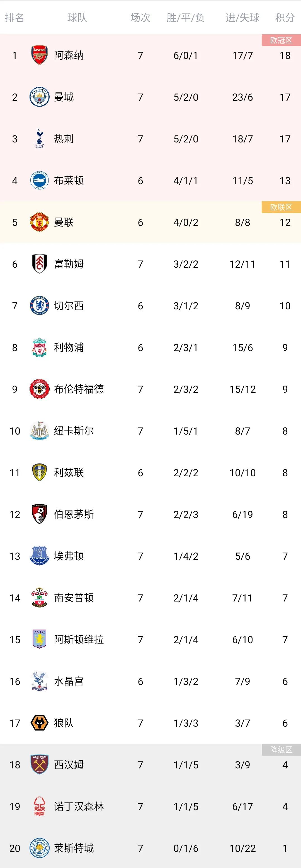Click the 排名 column header
The height and width of the screenshot is (868, 301).
[14, 18]
